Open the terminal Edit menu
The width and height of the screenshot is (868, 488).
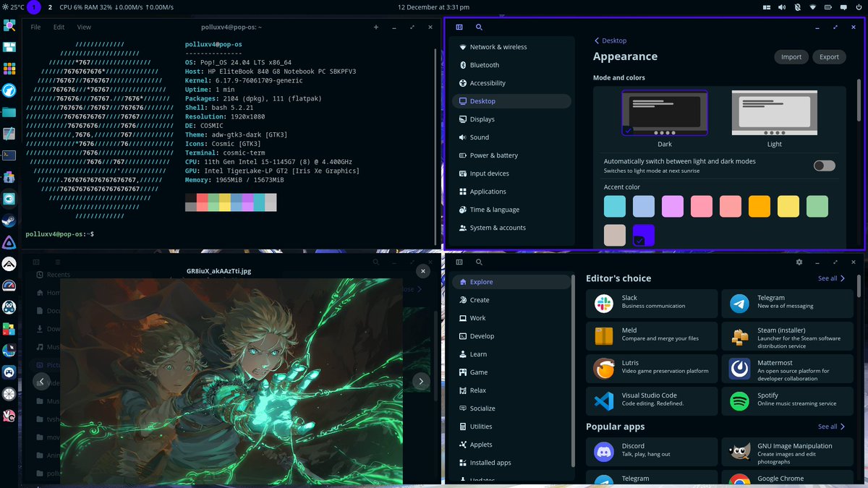(x=59, y=27)
